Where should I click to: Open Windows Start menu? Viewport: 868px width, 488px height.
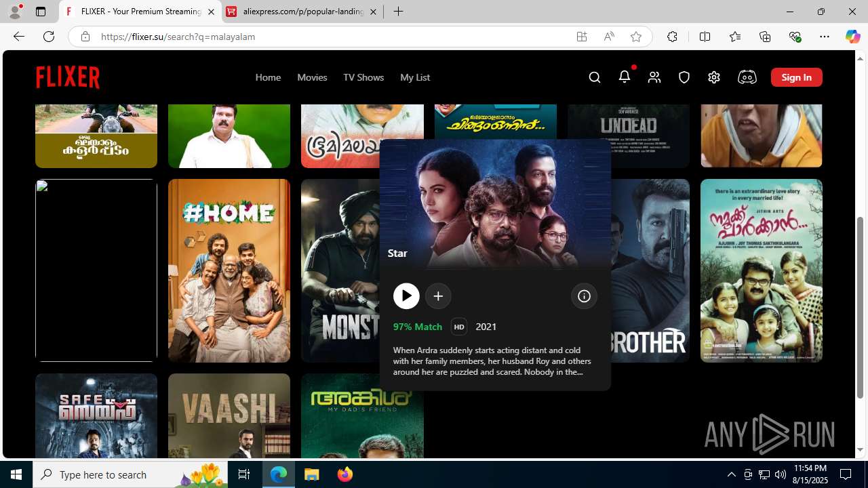16,474
